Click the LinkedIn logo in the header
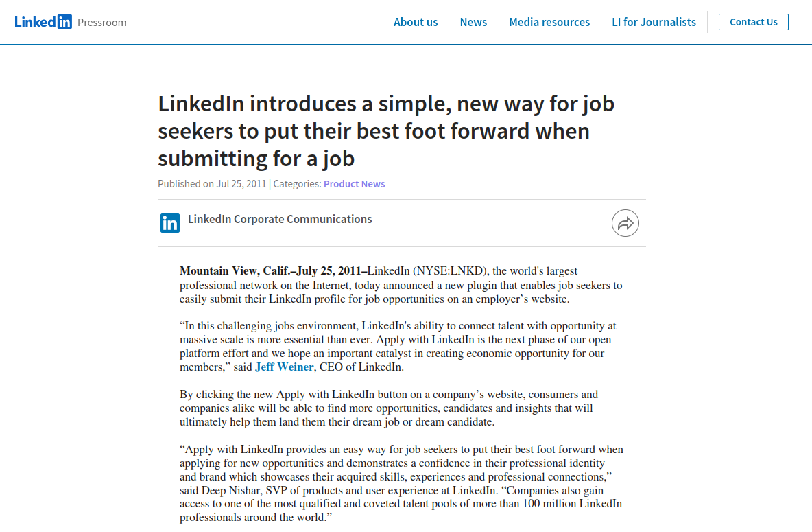812x532 pixels. [43, 22]
